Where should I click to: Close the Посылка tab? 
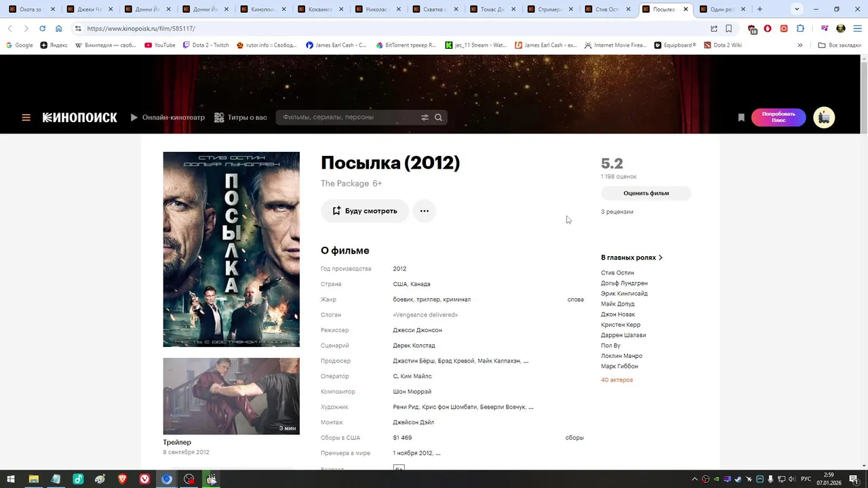tap(686, 9)
